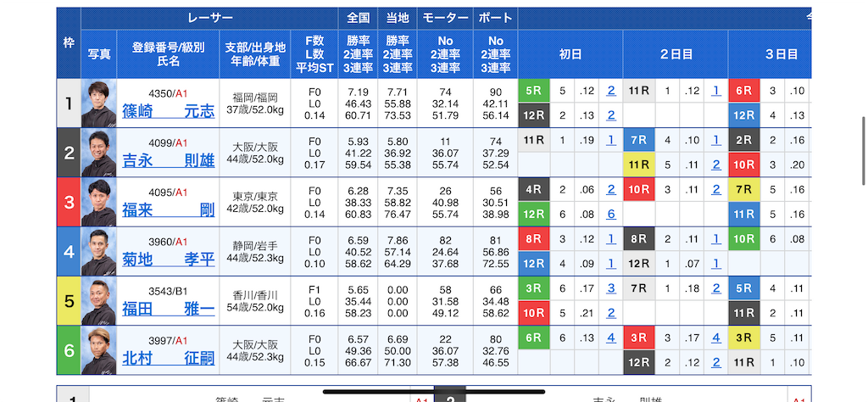Click the photo of racer 福来 剛
The image size is (868, 402).
(98, 202)
